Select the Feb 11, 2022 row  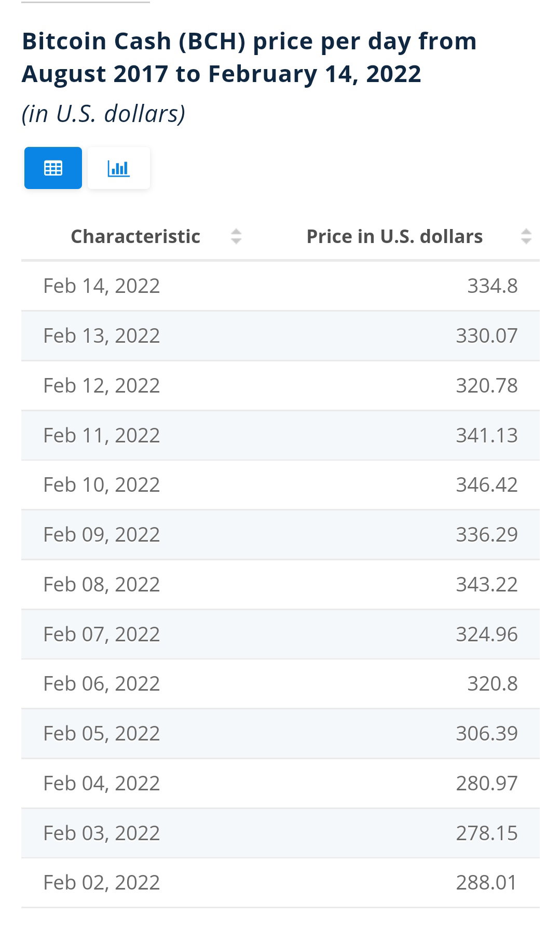[280, 435]
